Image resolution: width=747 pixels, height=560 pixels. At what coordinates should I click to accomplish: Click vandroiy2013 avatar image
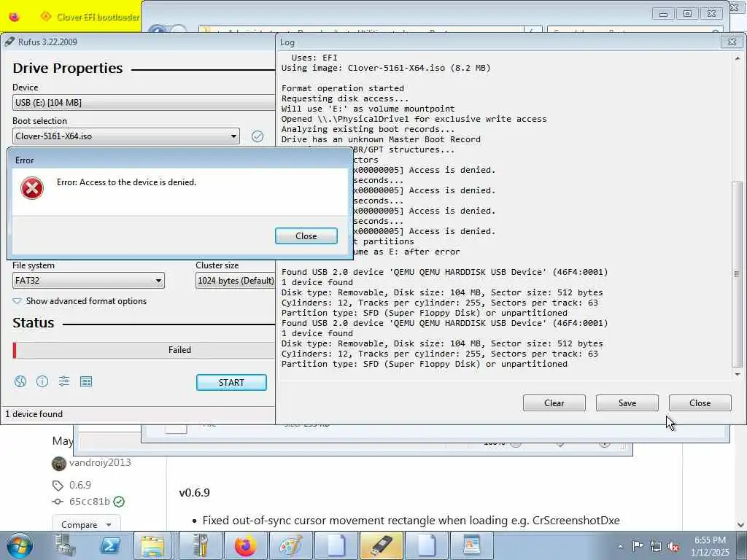[x=58, y=463]
